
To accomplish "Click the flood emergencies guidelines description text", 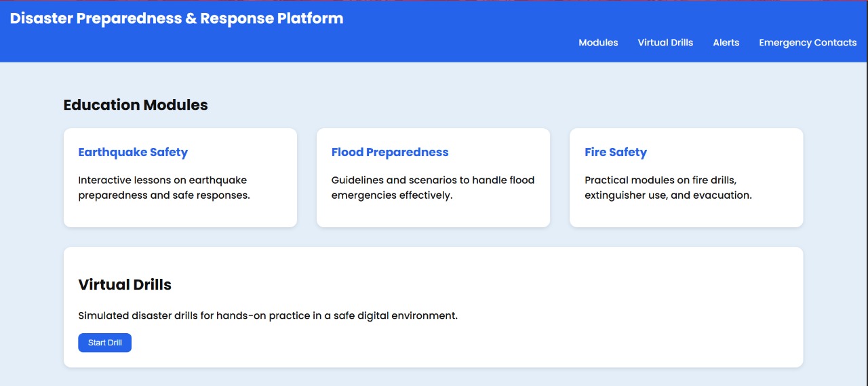I will (433, 188).
